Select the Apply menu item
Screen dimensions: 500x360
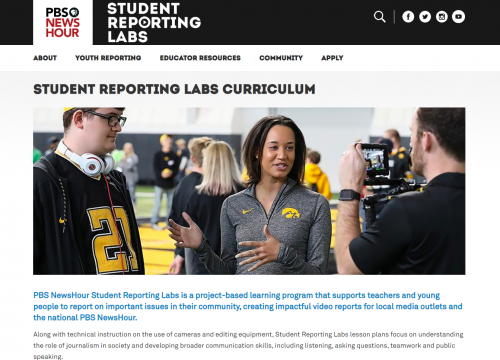coord(332,58)
